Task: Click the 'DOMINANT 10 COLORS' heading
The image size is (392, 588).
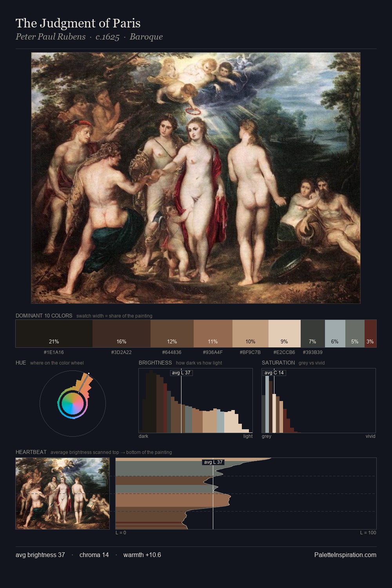Action: (44, 316)
